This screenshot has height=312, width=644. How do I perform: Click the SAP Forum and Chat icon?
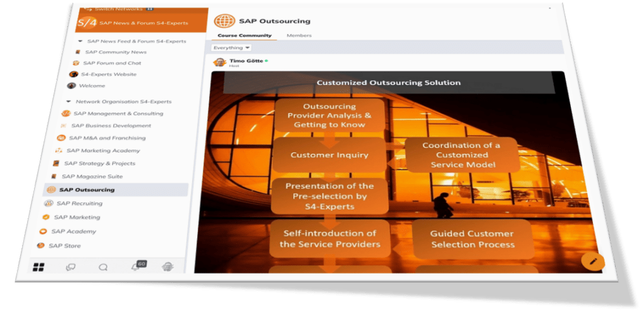coord(76,63)
